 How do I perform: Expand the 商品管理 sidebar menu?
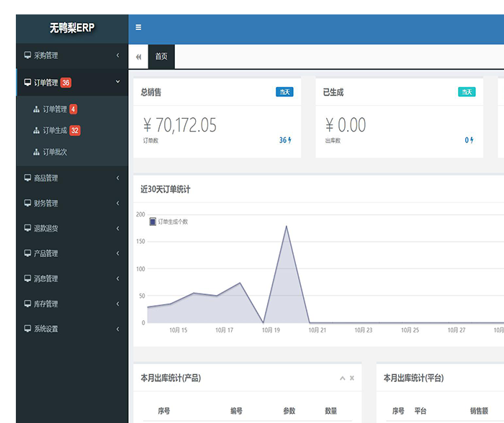[71, 178]
